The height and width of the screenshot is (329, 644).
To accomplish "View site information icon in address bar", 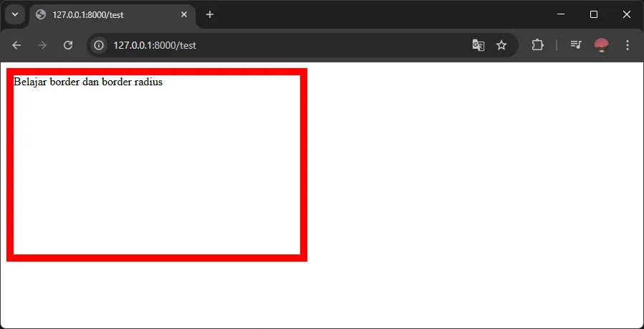I will click(x=99, y=45).
